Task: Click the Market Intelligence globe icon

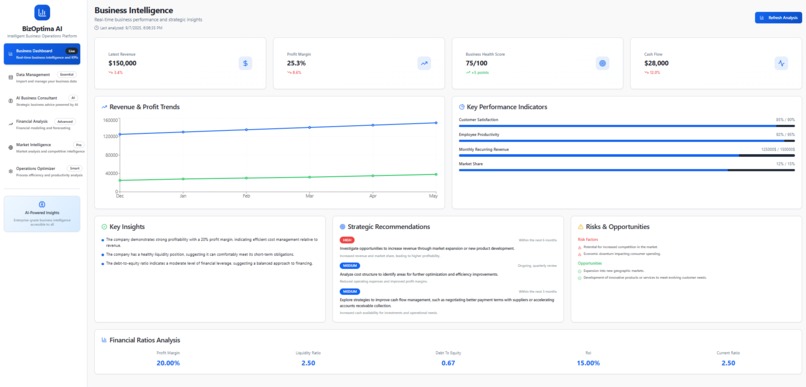Action: coord(11,148)
